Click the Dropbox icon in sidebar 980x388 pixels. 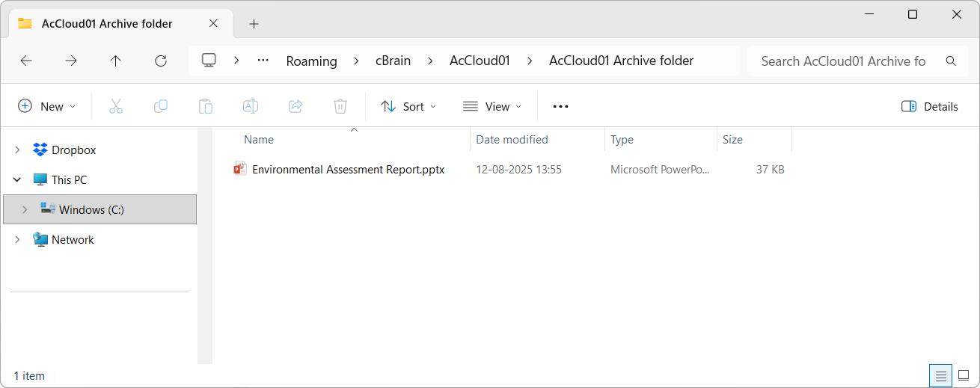(40, 150)
